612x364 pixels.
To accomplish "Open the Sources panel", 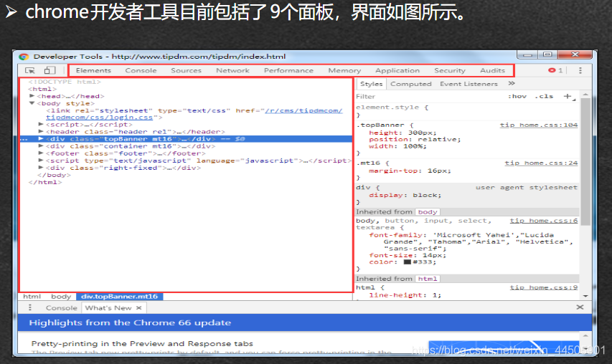I will (186, 70).
